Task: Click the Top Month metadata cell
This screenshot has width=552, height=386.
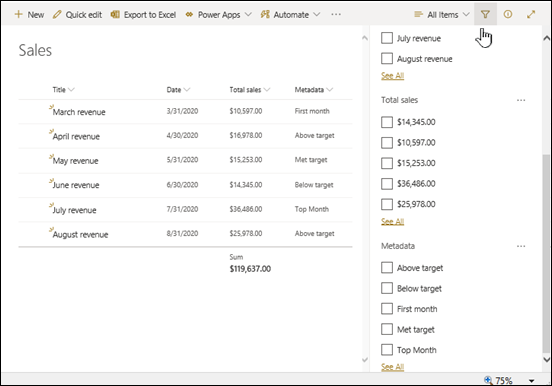Action: click(312, 209)
